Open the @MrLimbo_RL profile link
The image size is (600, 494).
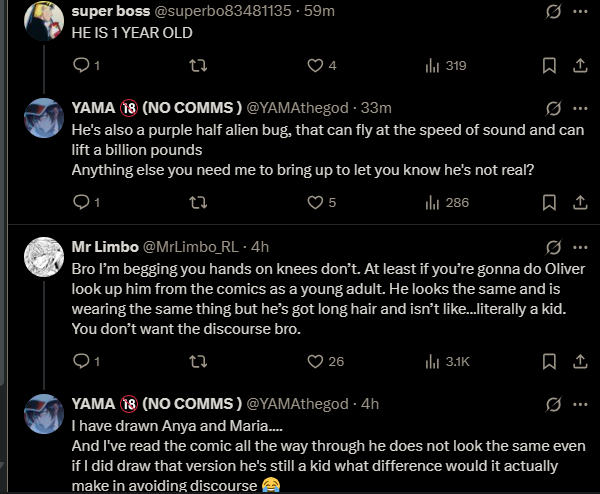[x=191, y=247]
